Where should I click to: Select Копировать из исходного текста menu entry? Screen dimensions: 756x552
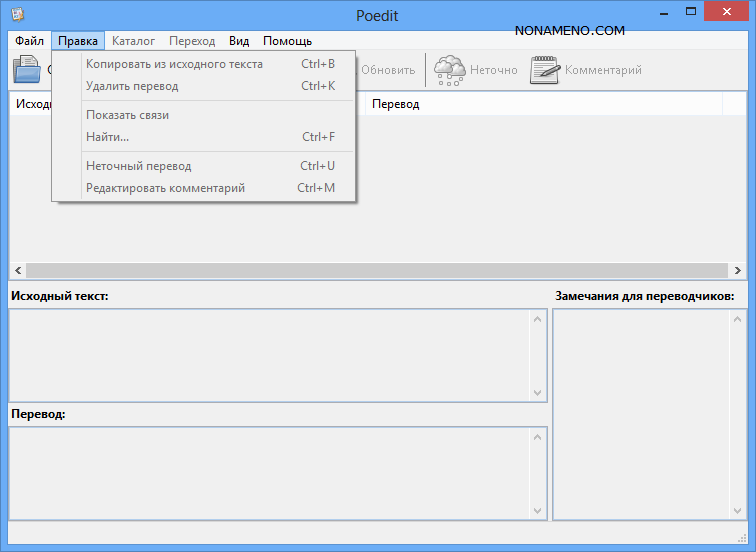[174, 64]
